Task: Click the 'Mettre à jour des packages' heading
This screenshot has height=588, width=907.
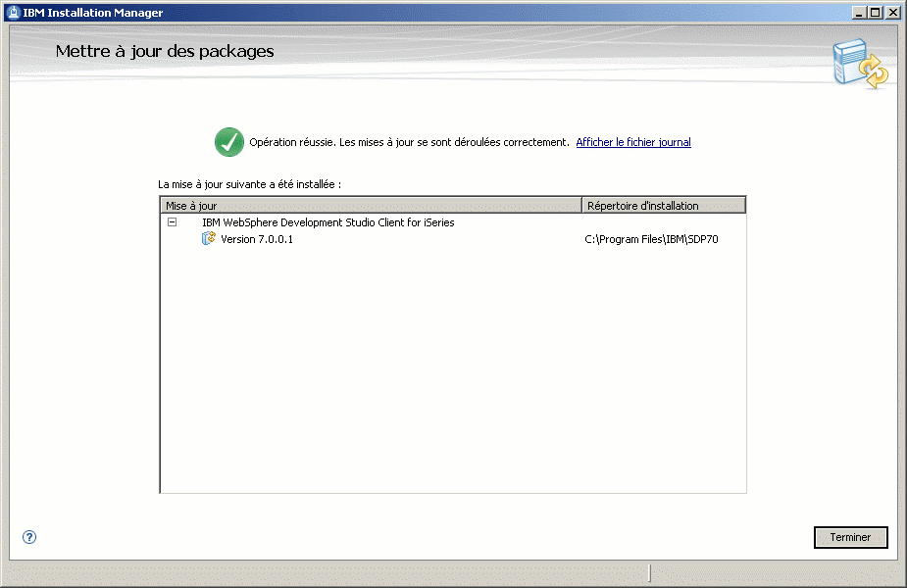Action: click(165, 52)
